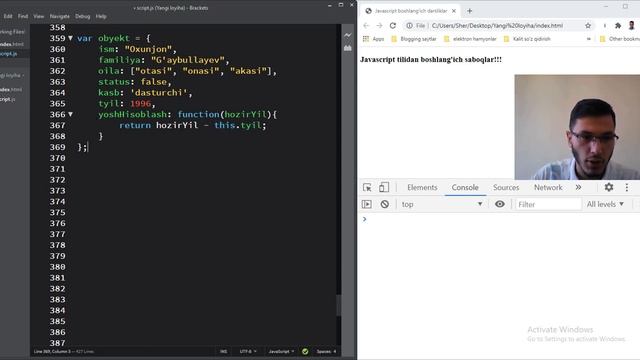Click the Spaces indentation setting

[x=326, y=351]
